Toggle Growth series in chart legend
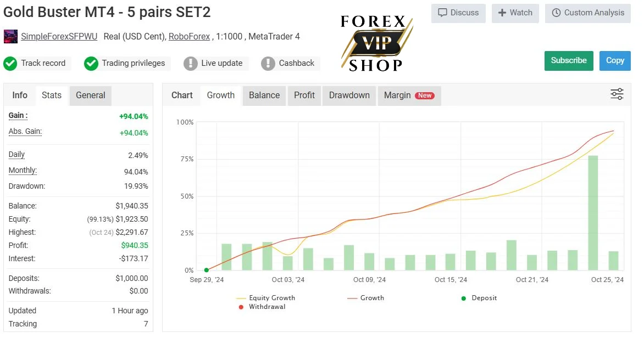The height and width of the screenshot is (338, 644). coord(366,298)
